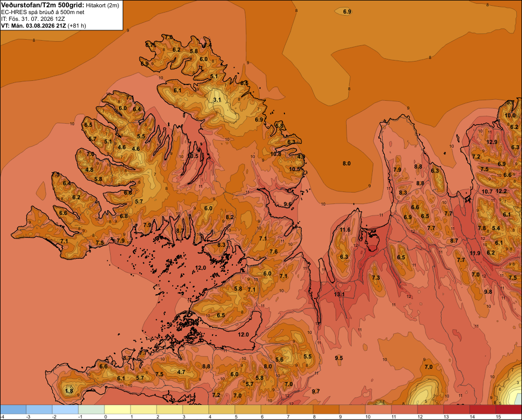Click the 8.3 label near the islands
The height and width of the screenshot is (420, 522).
click(221, 245)
